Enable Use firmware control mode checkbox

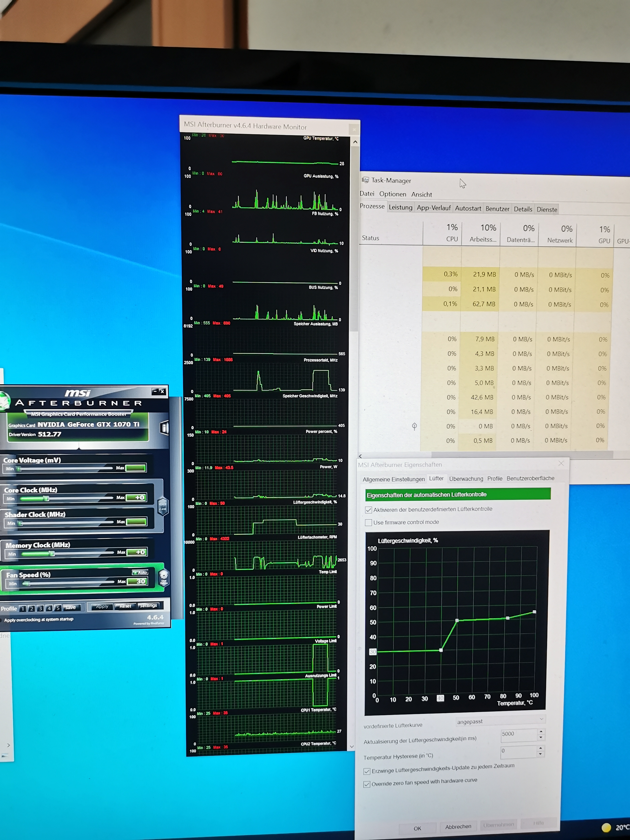[368, 522]
